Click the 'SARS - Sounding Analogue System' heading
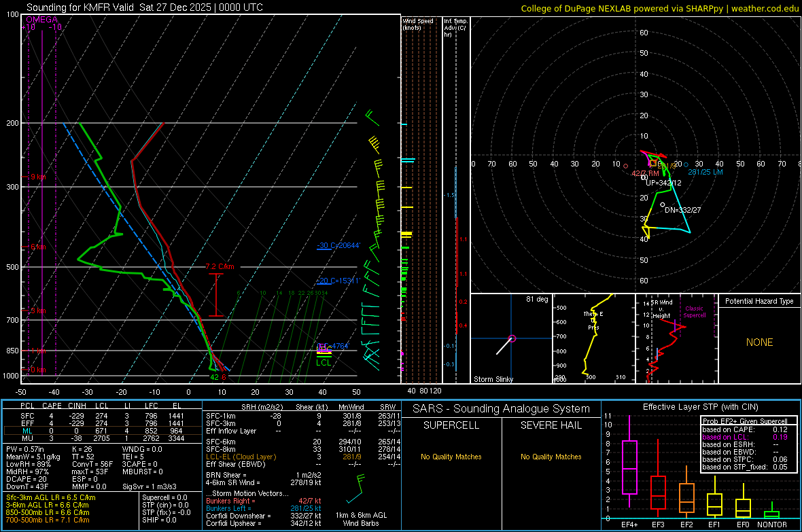The height and width of the screenshot is (532, 802). [501, 409]
